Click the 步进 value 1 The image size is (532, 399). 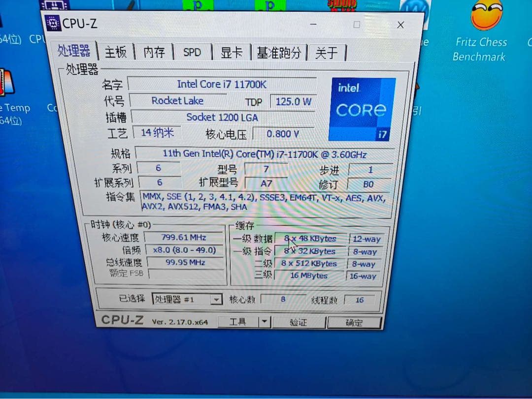point(370,170)
